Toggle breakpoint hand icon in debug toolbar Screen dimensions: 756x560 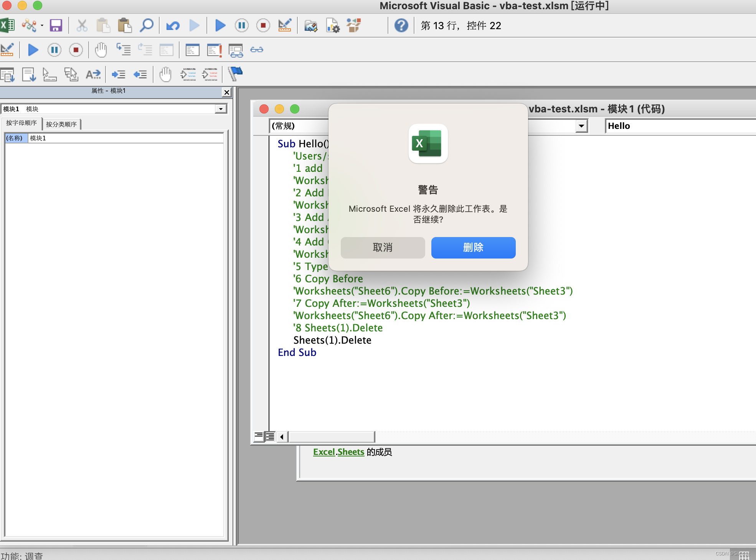click(x=101, y=50)
